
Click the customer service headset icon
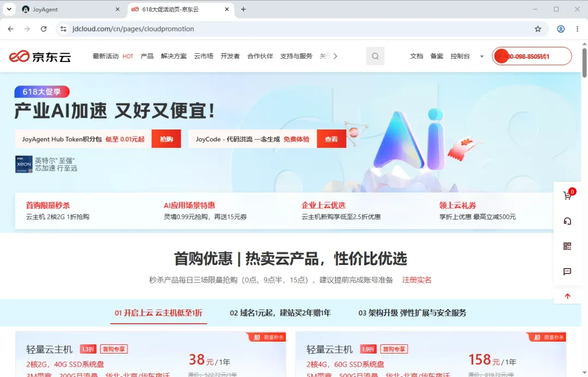[x=567, y=221]
